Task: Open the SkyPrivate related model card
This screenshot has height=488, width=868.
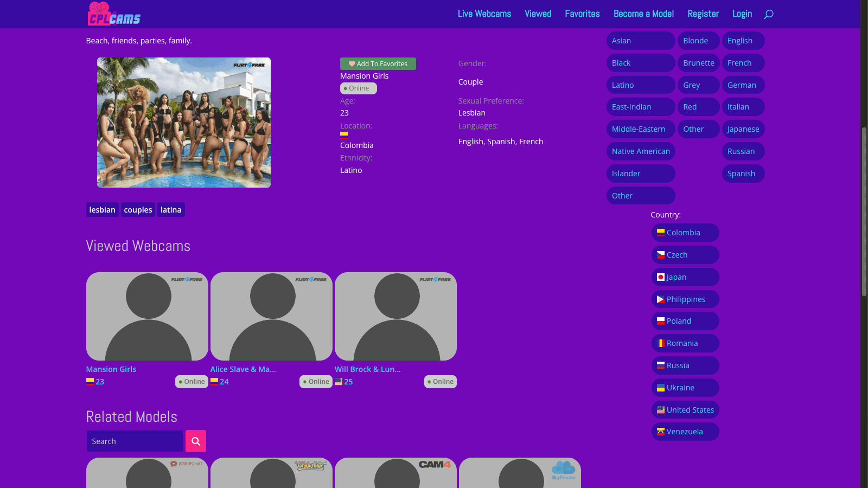Action: [x=520, y=473]
